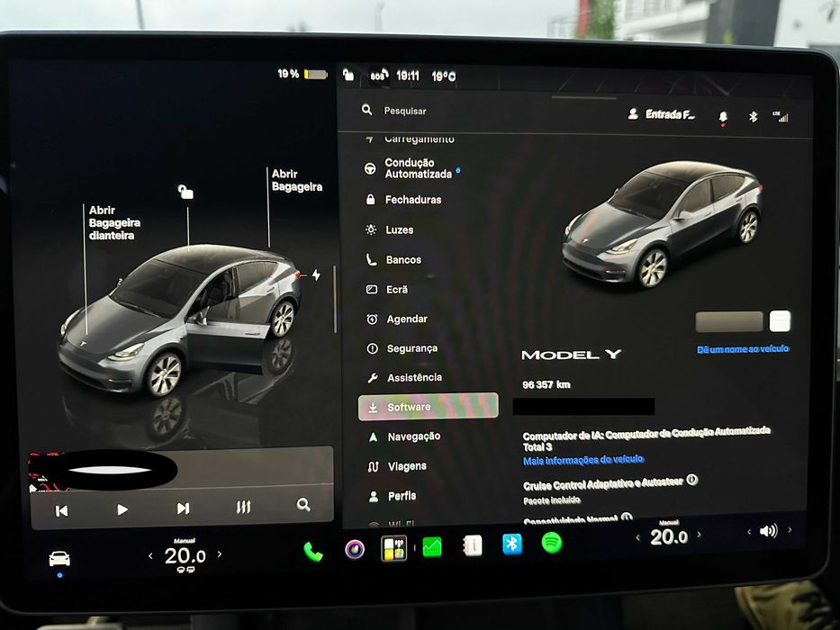The height and width of the screenshot is (630, 840).
Task: Tap the MODEL Y title
Action: point(571,355)
